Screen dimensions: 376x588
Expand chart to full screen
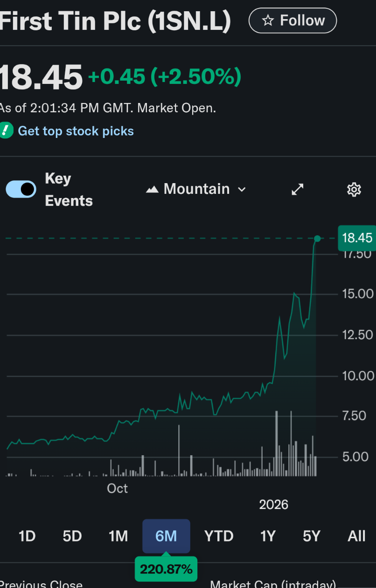pos(298,189)
